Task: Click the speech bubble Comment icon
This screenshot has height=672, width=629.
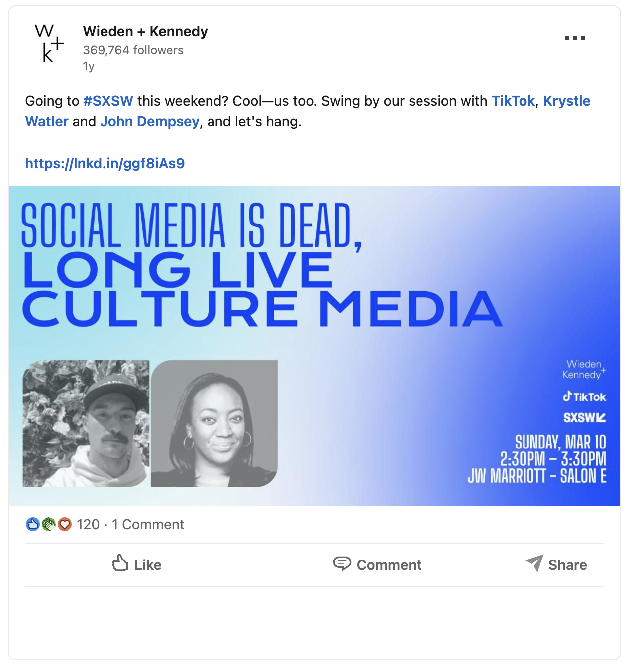Action: pos(342,563)
